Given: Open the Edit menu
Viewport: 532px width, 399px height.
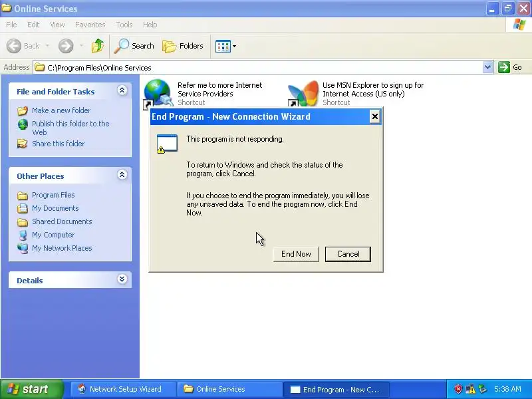Looking at the screenshot, I should [33, 25].
